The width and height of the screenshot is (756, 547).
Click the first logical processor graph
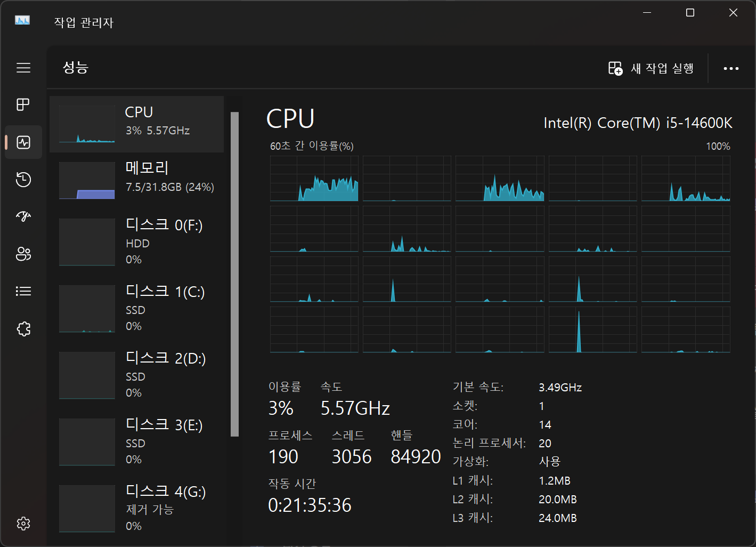tap(314, 179)
